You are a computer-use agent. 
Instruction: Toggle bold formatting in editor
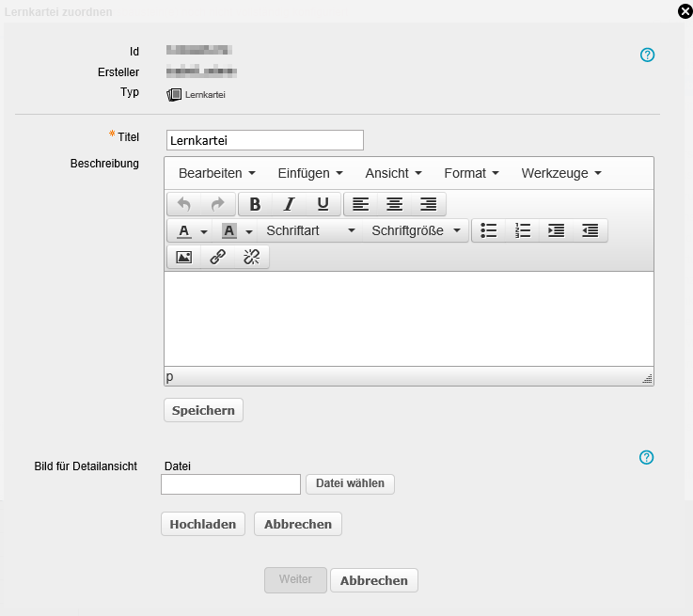pos(255,204)
